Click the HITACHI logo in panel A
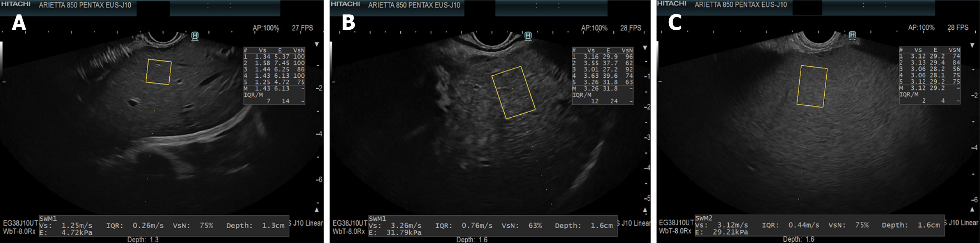980x243 pixels. click(15, 4)
